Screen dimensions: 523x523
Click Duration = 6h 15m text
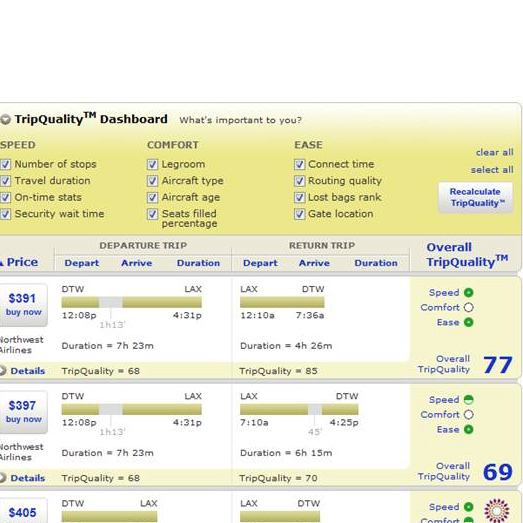[286, 453]
